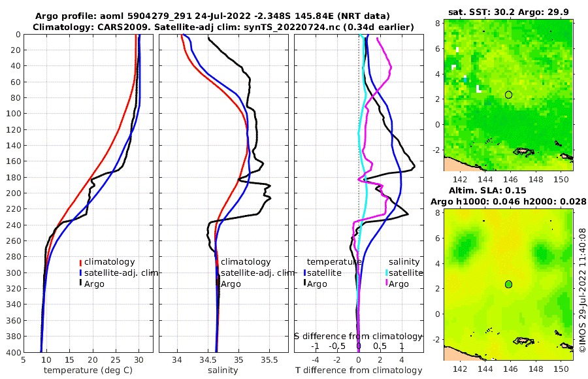Click the magenta Argo salinity legend marker

pos(386,284)
